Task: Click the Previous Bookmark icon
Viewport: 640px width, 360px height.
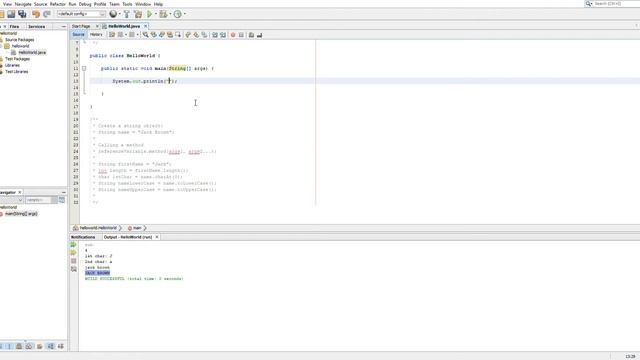Action: pyautogui.click(x=188, y=35)
